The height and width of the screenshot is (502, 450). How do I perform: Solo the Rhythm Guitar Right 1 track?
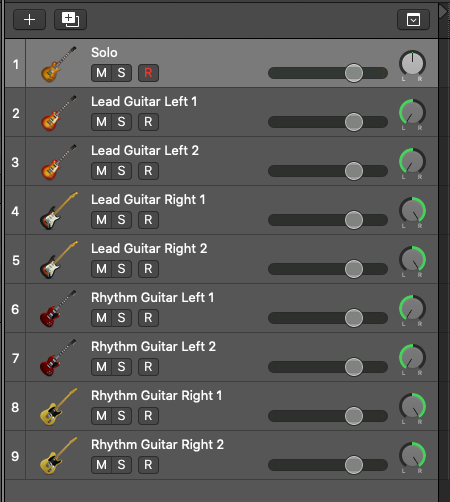(121, 416)
